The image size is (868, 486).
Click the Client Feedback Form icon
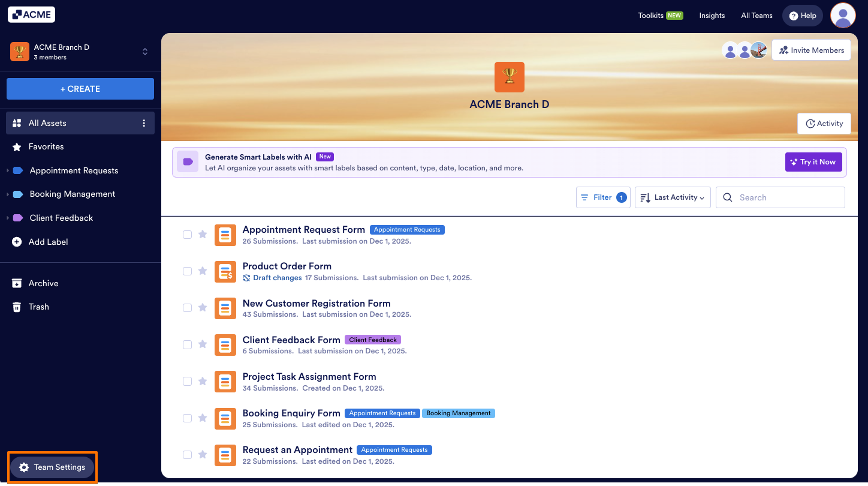225,345
